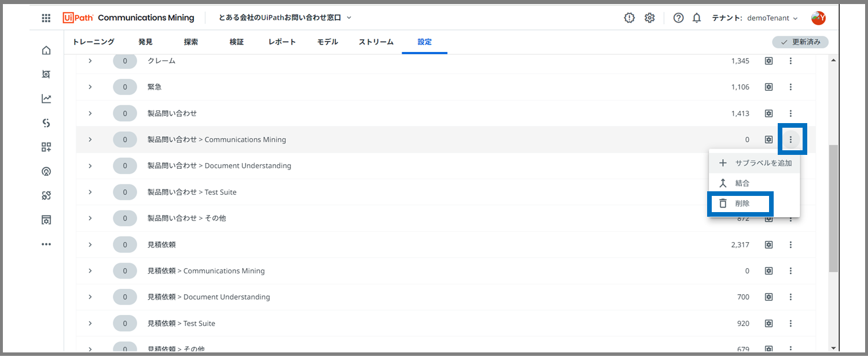
Task: Click the UiPath Communications Mining logo
Action: tap(128, 18)
